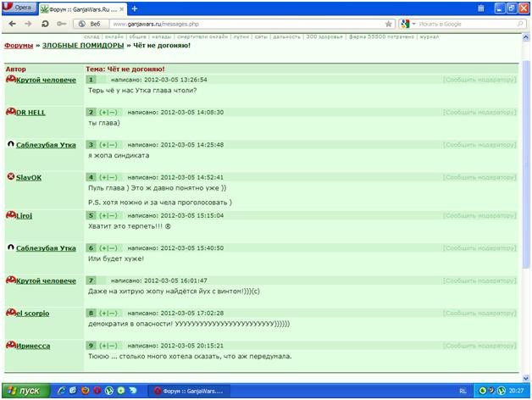The image size is (532, 400).
Task: Open Саблезубая Утка profile on message 6
Action: [46, 248]
